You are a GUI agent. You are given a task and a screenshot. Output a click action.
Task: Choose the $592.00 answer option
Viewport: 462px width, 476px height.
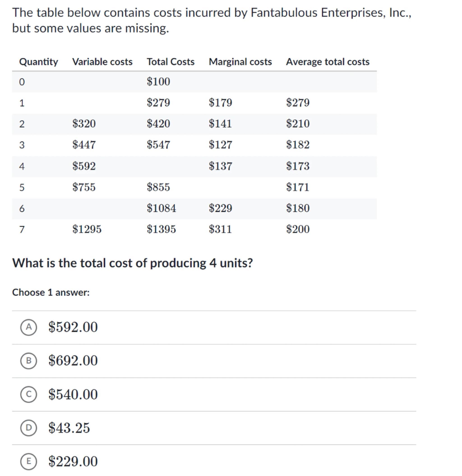pyautogui.click(x=73, y=327)
